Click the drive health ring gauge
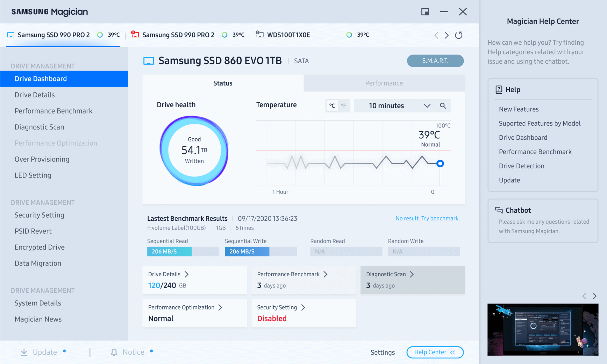The width and height of the screenshot is (607, 364). pyautogui.click(x=194, y=151)
